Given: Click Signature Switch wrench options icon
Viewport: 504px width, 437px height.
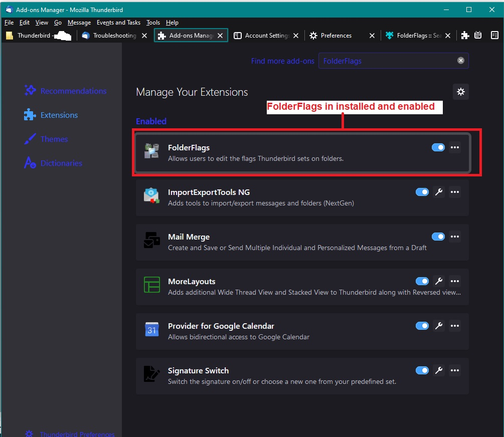Looking at the screenshot, I should coord(438,370).
